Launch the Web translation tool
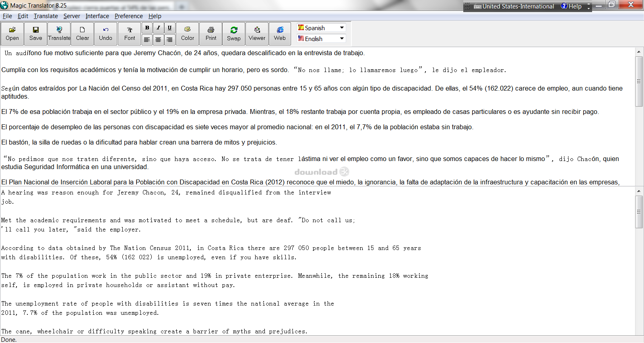This screenshot has height=343, width=644. pos(280,33)
